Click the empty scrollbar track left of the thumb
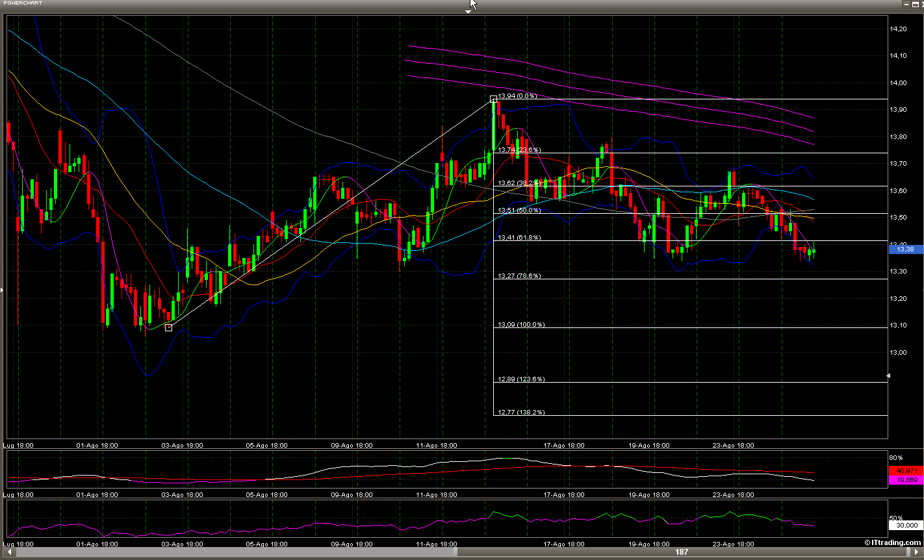924x560 pixels. pyautogui.click(x=235, y=552)
